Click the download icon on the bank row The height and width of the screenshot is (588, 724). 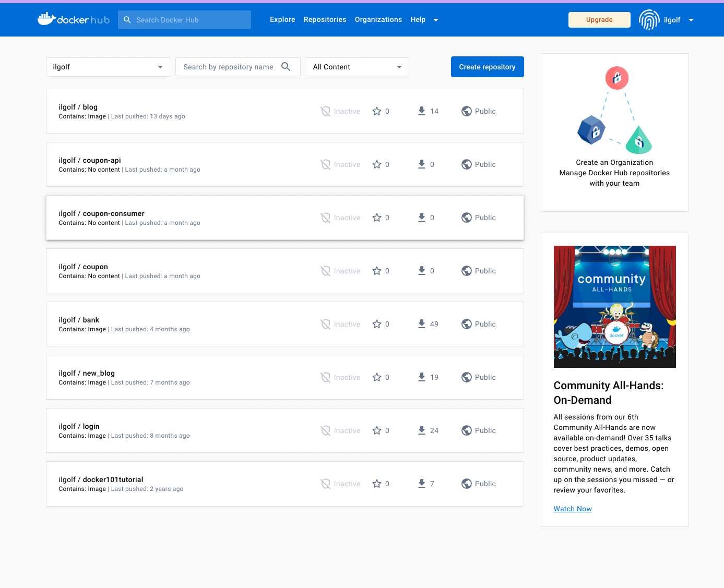pos(422,324)
